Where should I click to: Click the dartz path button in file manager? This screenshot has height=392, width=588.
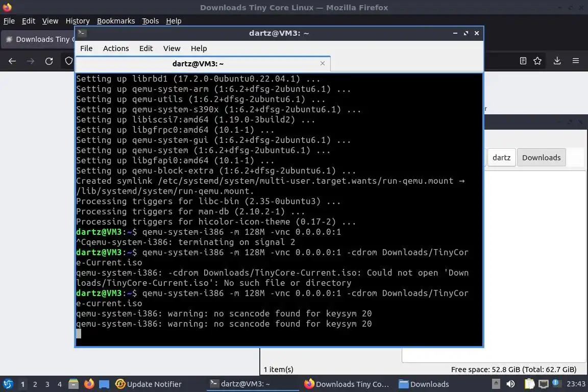point(501,158)
